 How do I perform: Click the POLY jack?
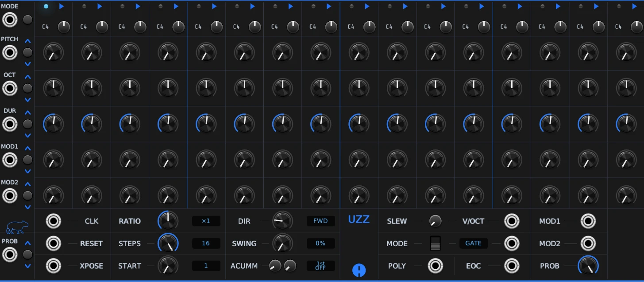pyautogui.click(x=435, y=266)
